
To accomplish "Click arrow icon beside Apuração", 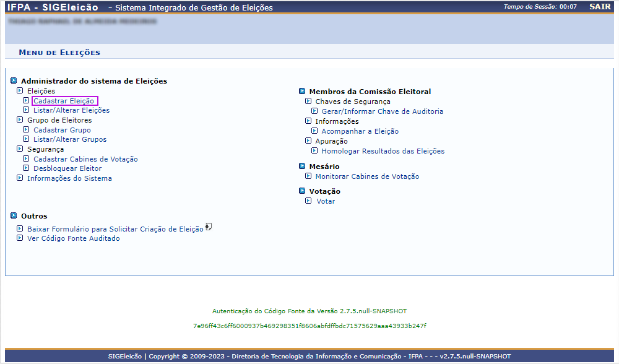I will (x=308, y=141).
